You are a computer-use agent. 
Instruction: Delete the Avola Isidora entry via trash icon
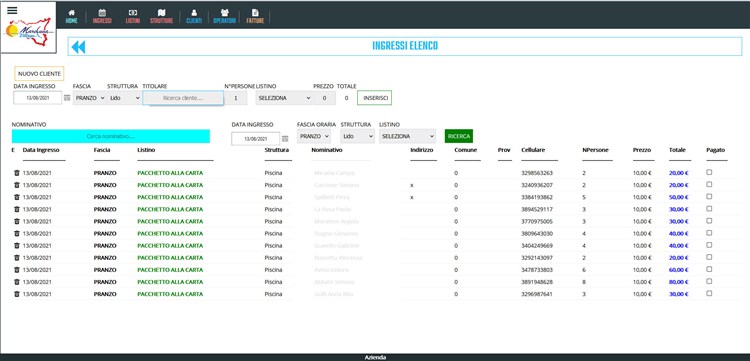point(17,270)
